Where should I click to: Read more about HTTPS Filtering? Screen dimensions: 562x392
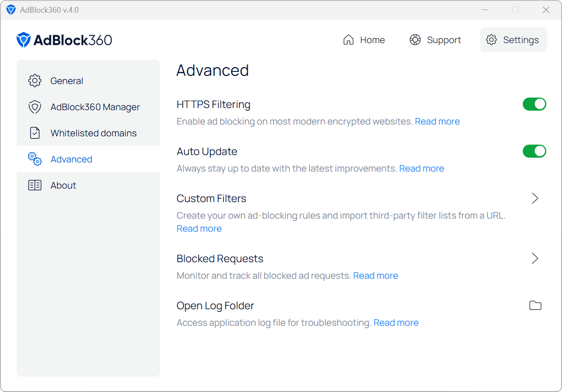tap(437, 122)
